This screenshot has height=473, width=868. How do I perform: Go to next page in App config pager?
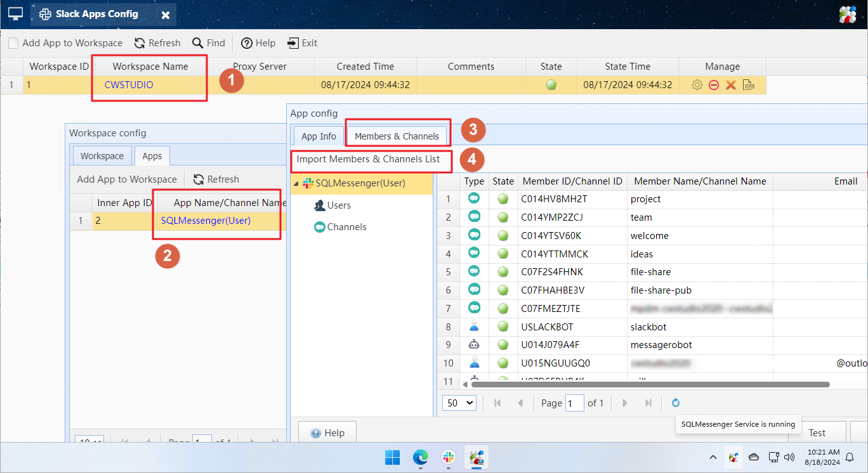625,403
